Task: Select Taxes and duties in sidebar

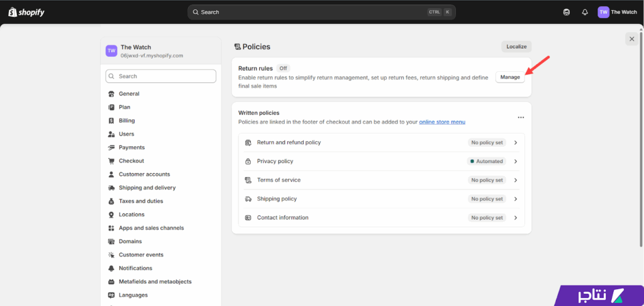Action: click(x=140, y=201)
